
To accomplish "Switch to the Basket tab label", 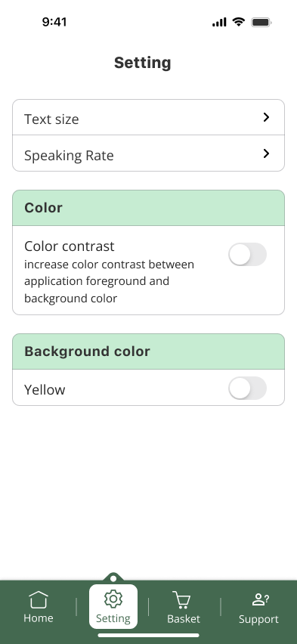I will click(x=184, y=619).
